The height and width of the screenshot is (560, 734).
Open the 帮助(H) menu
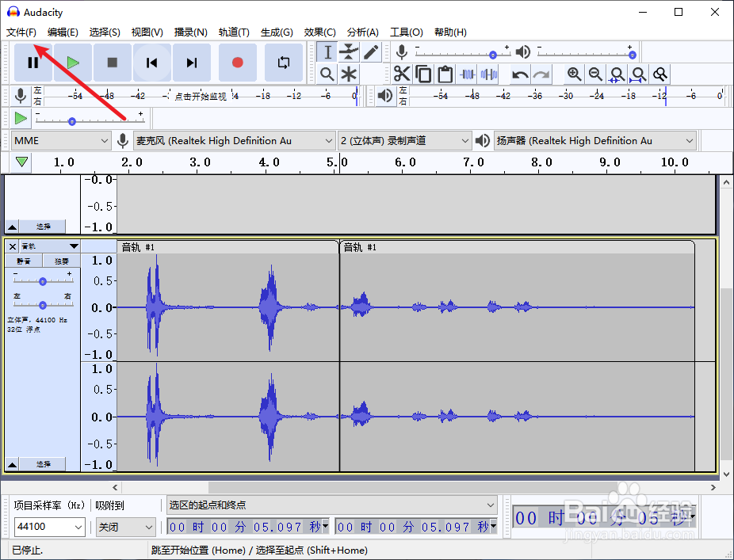coord(450,32)
